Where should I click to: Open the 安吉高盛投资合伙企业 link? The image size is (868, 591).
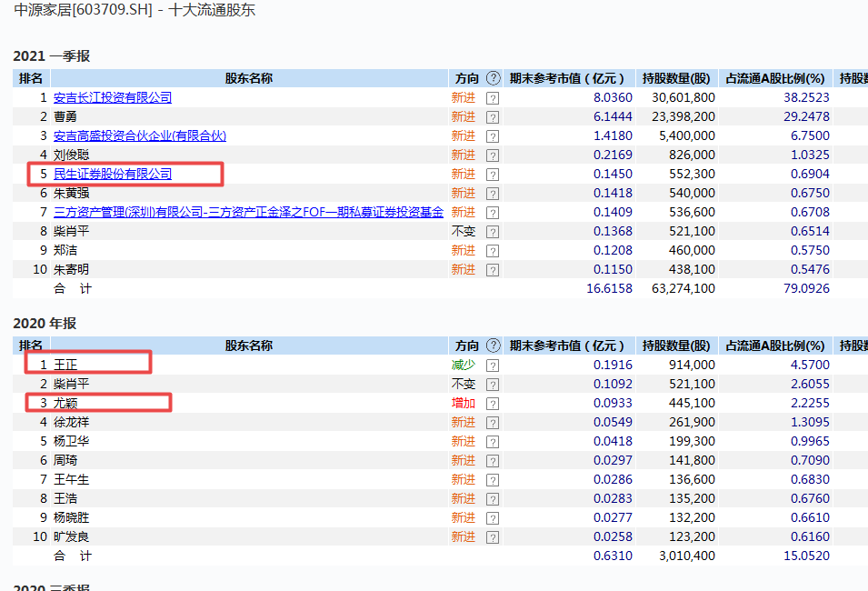(x=139, y=136)
